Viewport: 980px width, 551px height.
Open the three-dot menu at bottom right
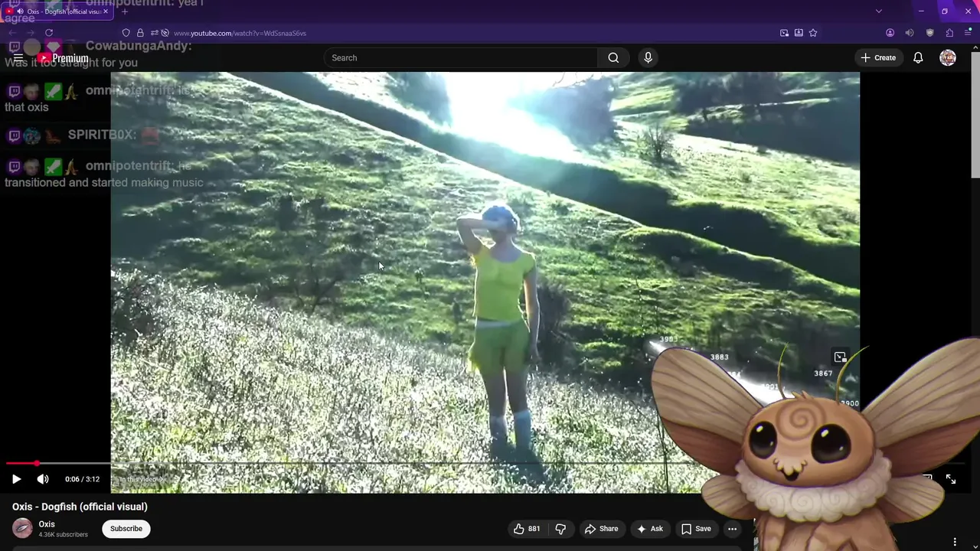click(955, 542)
